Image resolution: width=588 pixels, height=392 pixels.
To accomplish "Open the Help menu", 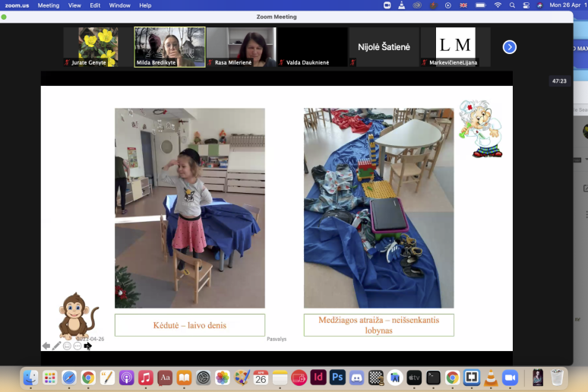I will (145, 5).
